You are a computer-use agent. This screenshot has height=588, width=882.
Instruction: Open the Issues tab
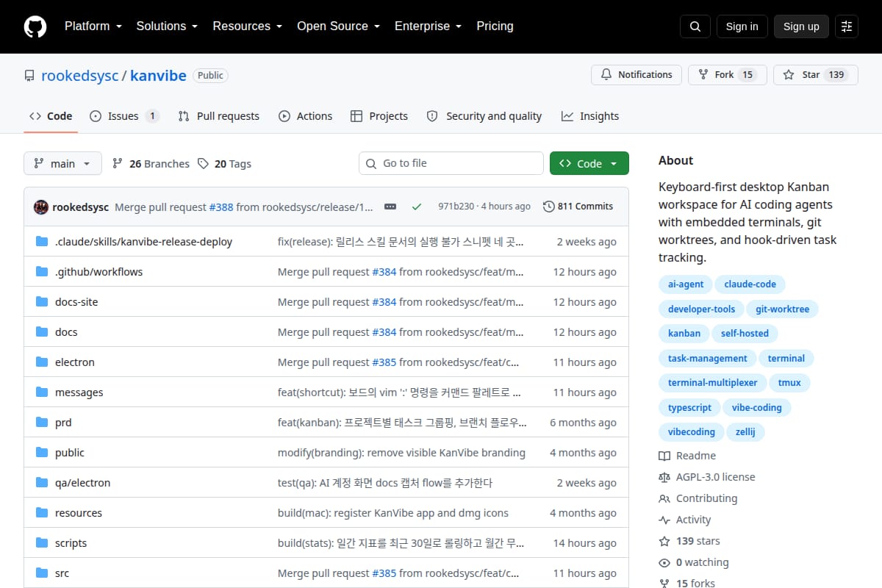coord(124,116)
